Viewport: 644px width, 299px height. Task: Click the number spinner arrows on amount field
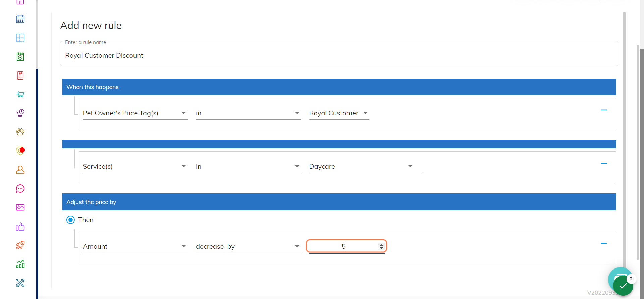point(381,246)
